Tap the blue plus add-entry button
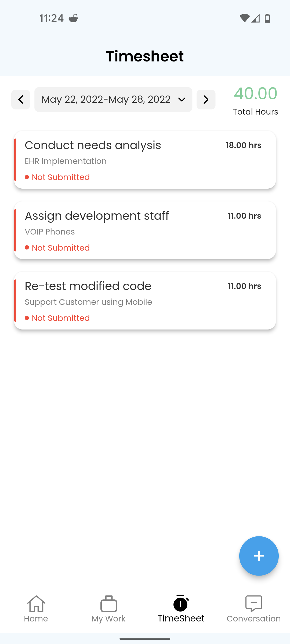Screen dimensions: 290x644 259,556
